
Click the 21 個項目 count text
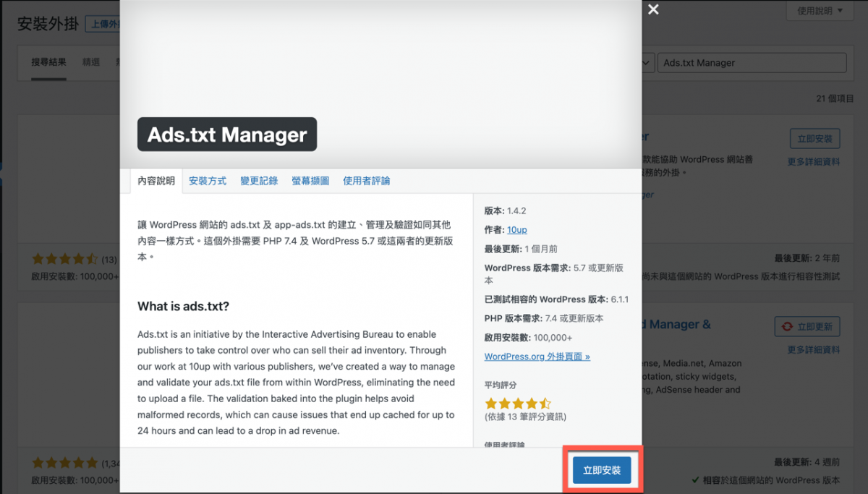835,98
